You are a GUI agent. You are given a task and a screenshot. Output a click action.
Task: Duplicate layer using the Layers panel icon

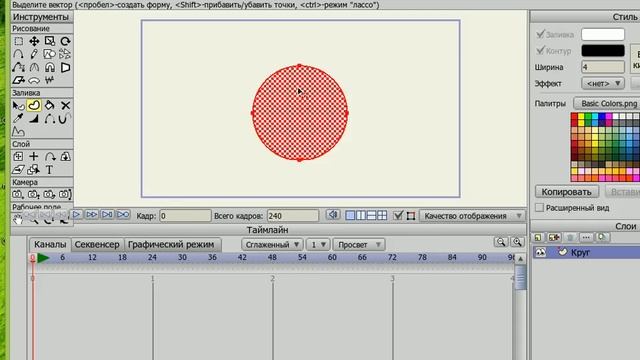click(554, 238)
